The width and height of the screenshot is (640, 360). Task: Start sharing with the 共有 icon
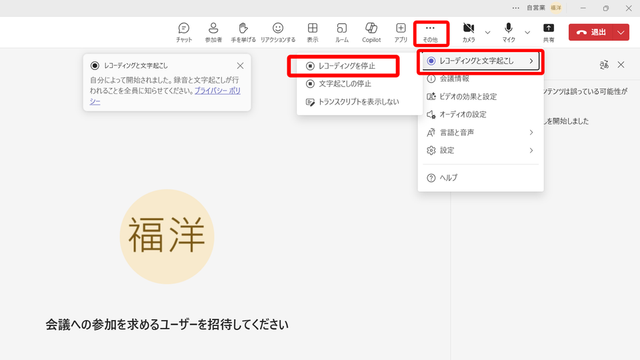[549, 32]
